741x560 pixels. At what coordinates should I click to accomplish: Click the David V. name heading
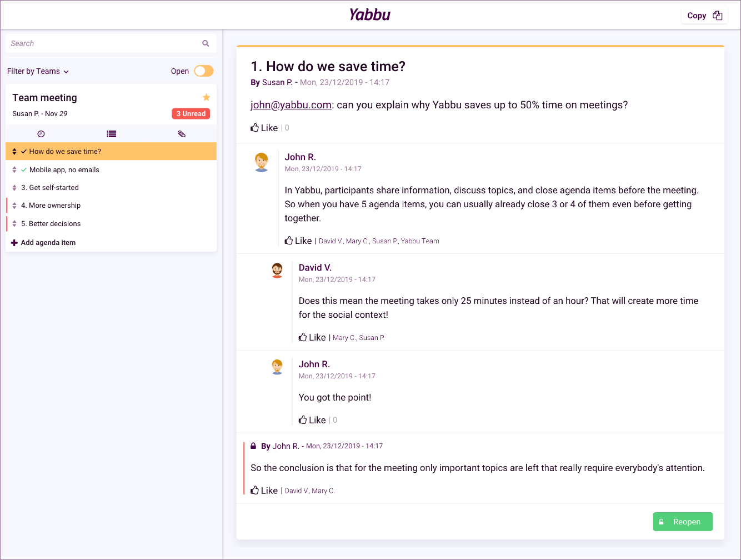coord(315,268)
